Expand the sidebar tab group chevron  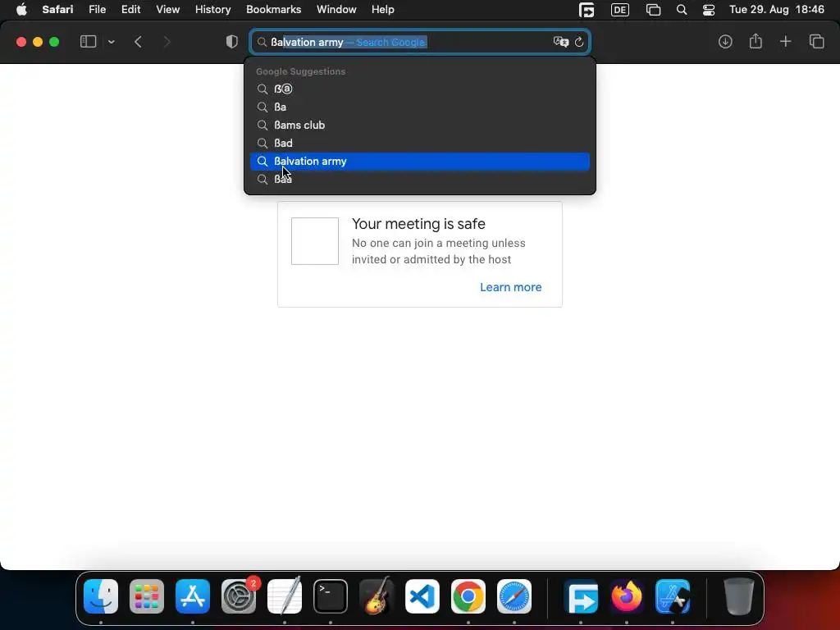click(111, 42)
